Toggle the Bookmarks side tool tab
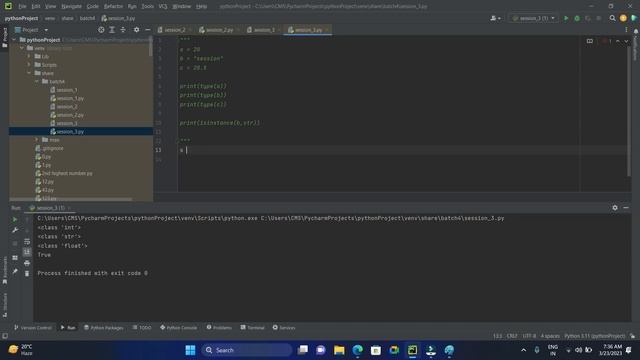Screen dimensions: 640x360 [4, 270]
